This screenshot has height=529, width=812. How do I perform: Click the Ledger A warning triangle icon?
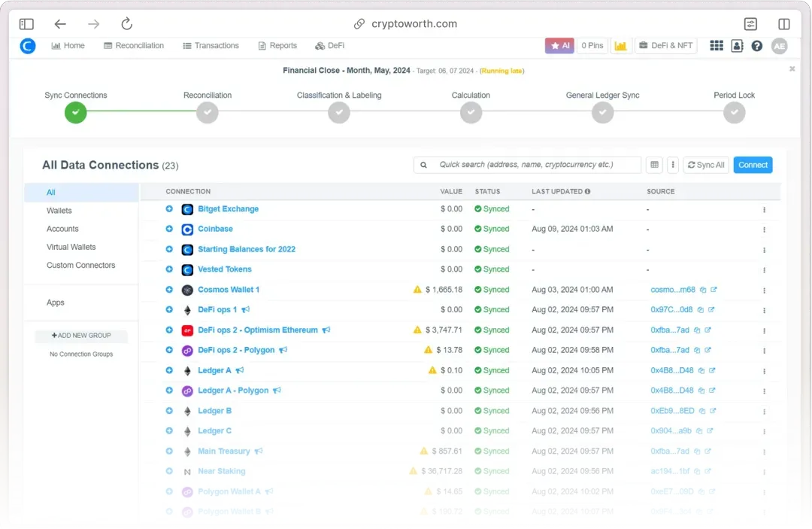[x=432, y=370]
